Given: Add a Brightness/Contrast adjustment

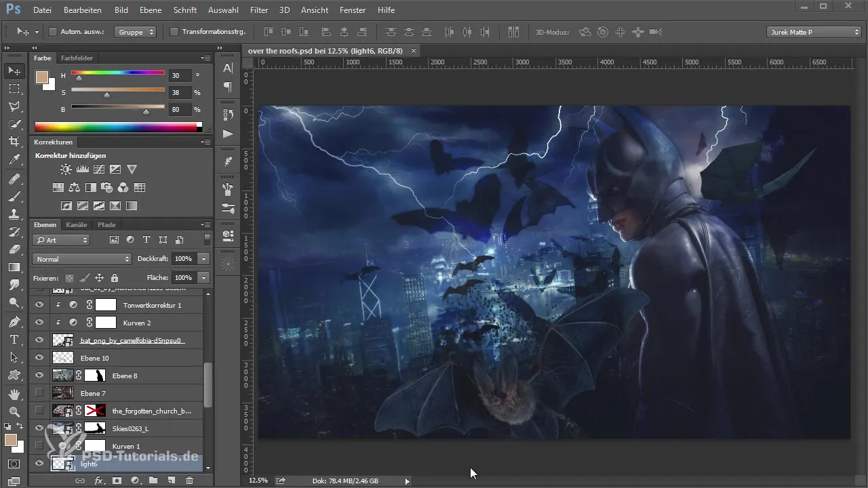Looking at the screenshot, I should pos(66,169).
